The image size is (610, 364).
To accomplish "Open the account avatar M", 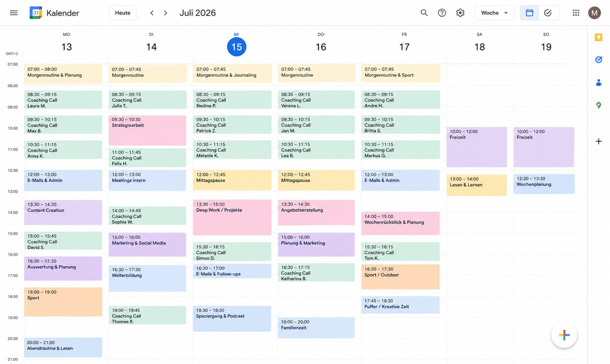I will tap(595, 13).
